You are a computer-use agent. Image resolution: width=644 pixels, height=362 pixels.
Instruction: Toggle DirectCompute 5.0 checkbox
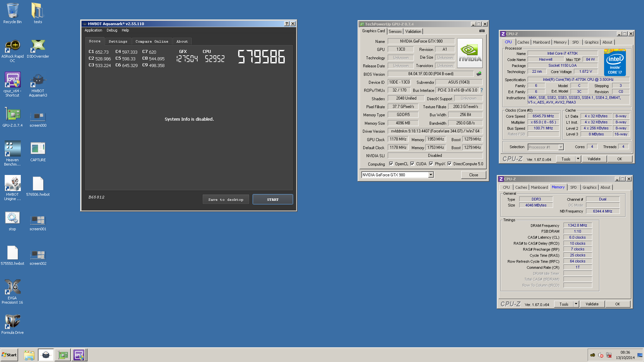click(449, 164)
